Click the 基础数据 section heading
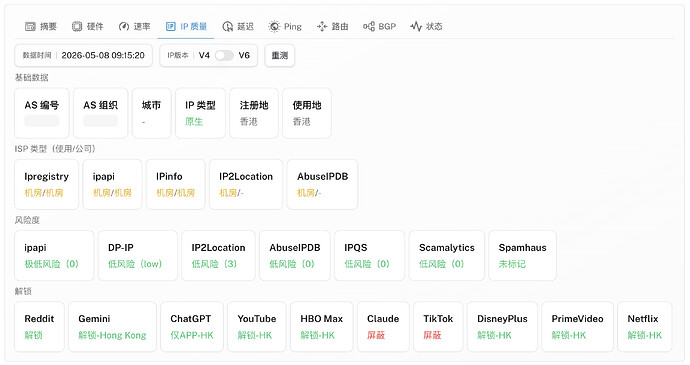This screenshot has height=365, width=690. point(32,78)
